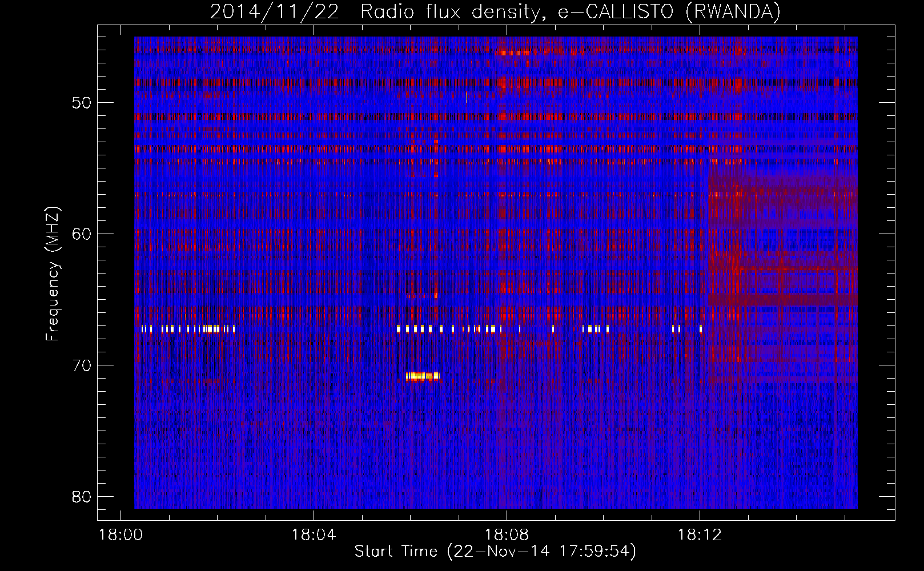The width and height of the screenshot is (924, 571).
Task: Click the 'Start Time (22-Nov-14 17:59:54)' label
Action: coord(495,552)
